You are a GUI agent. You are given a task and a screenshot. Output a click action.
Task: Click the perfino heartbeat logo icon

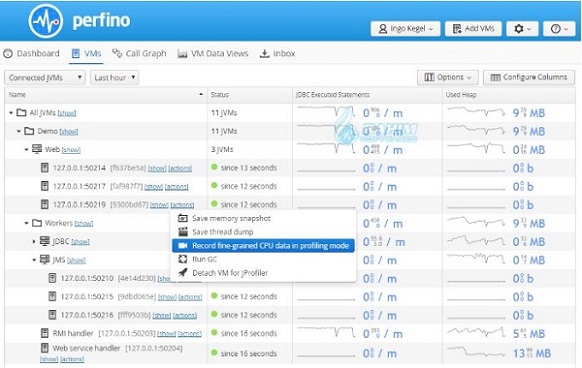pos(46,21)
